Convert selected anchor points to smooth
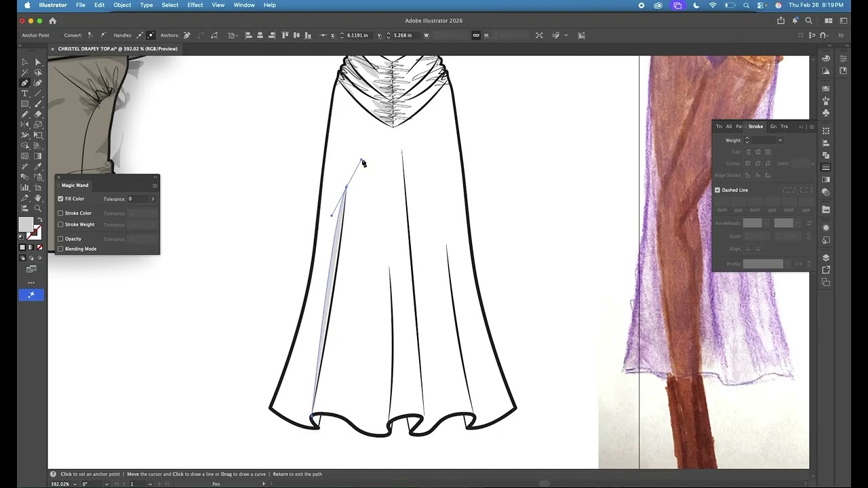 [x=103, y=35]
